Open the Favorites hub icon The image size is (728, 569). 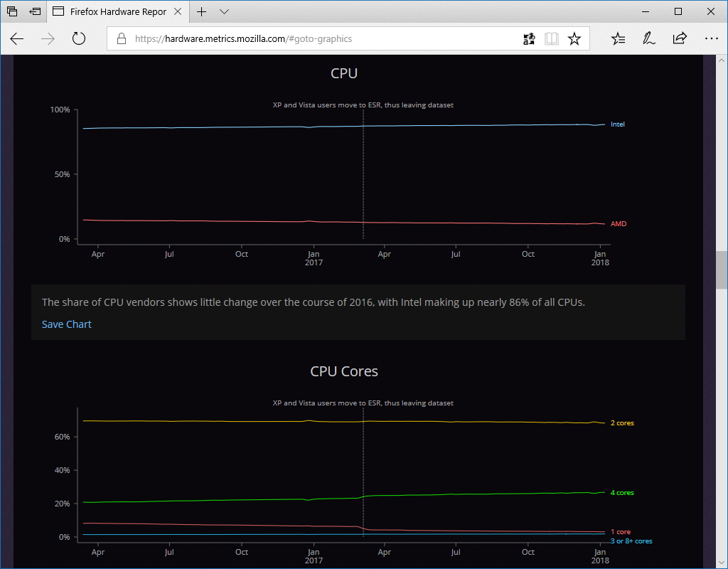(618, 38)
